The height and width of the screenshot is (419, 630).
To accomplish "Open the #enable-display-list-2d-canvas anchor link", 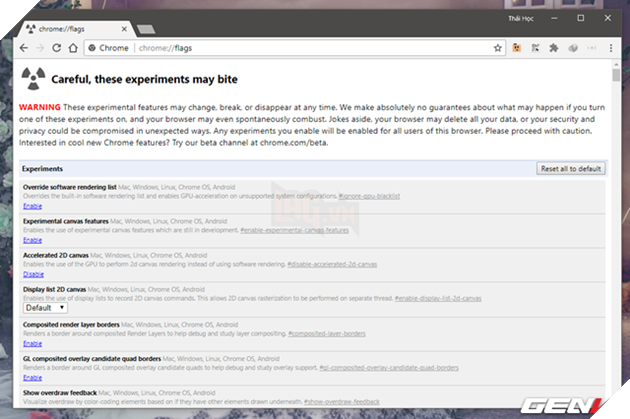I will tap(438, 298).
